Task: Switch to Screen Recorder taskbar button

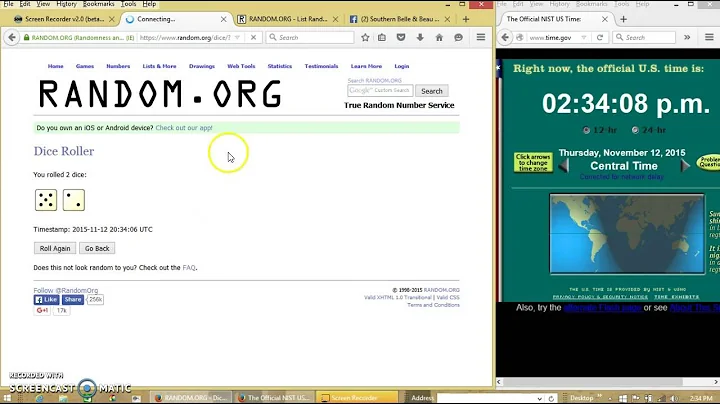Action: (359, 398)
